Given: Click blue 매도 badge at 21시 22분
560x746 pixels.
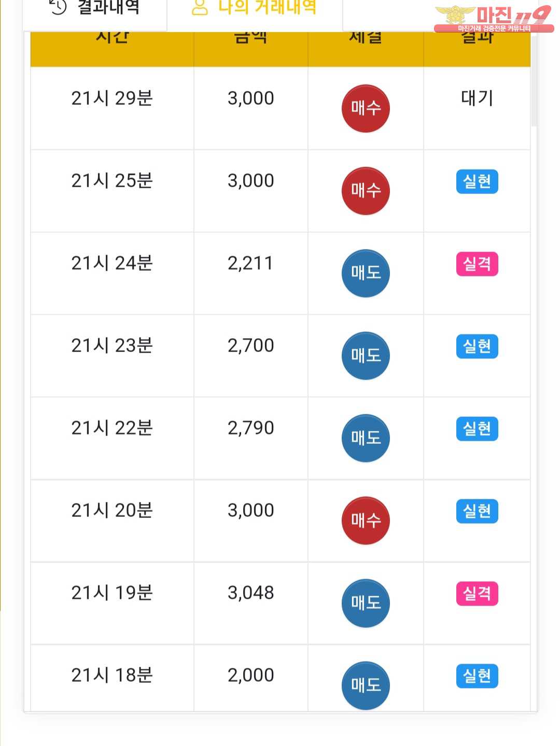Looking at the screenshot, I should click(x=366, y=438).
